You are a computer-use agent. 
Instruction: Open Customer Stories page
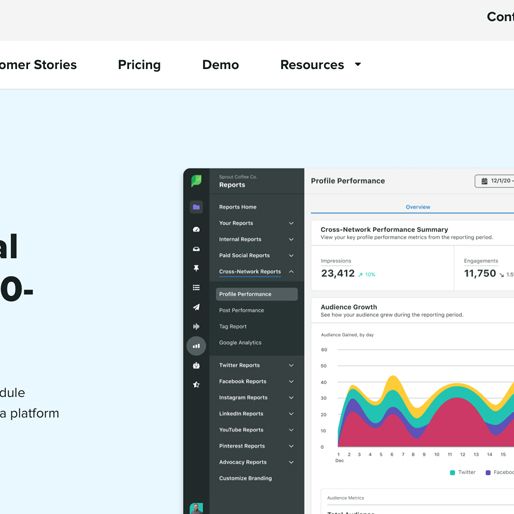[38, 65]
